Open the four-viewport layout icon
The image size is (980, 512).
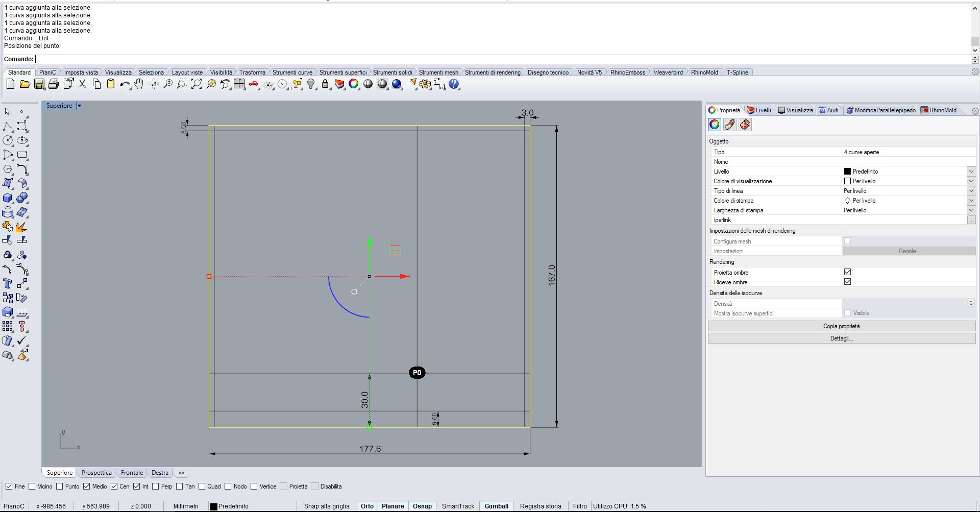239,84
